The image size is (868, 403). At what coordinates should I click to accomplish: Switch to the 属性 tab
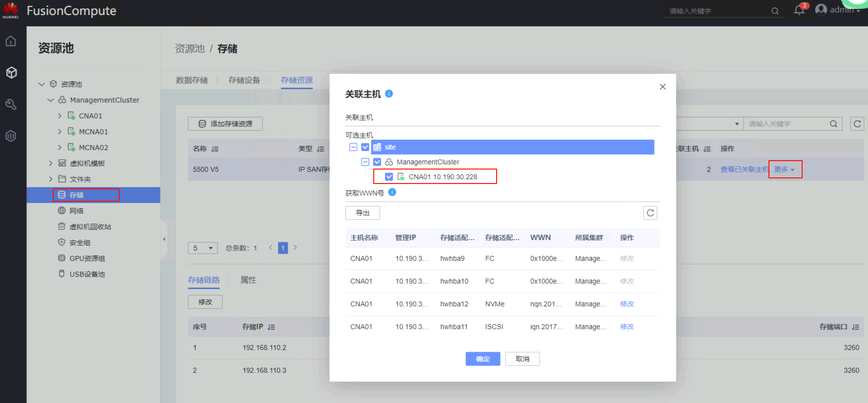click(x=248, y=280)
